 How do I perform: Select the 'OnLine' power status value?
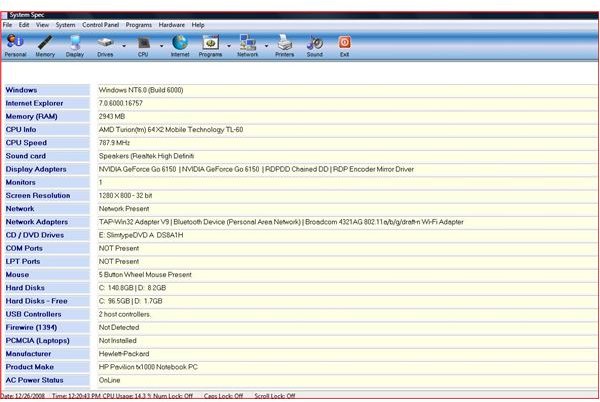[x=109, y=380]
